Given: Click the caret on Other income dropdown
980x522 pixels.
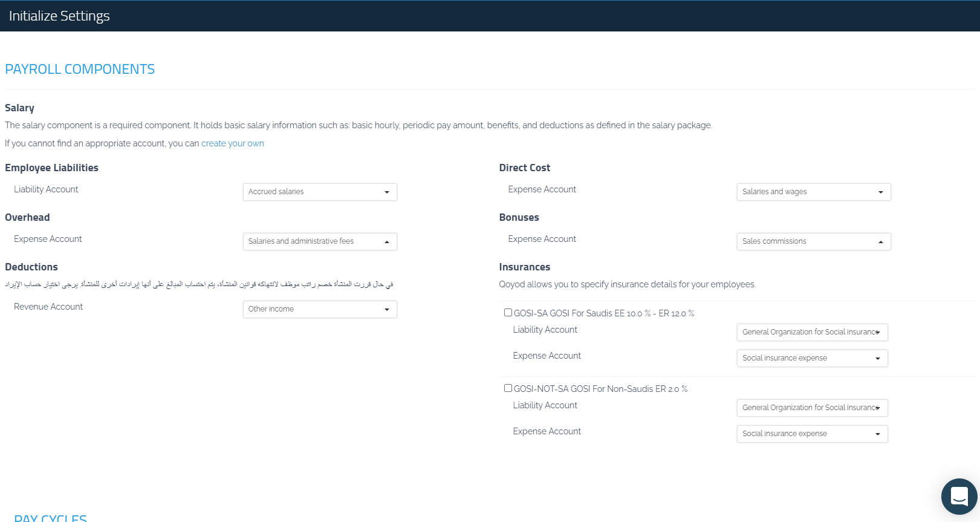Looking at the screenshot, I should 387,310.
